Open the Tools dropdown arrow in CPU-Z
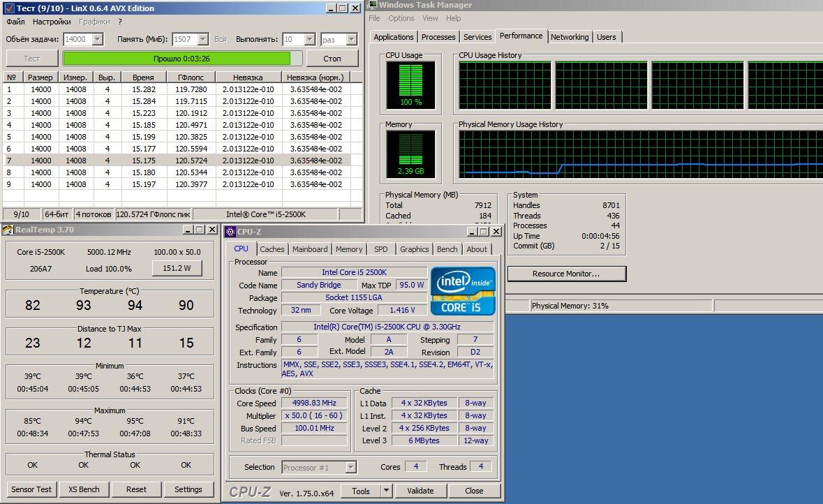Image resolution: width=823 pixels, height=504 pixels. coord(386,491)
